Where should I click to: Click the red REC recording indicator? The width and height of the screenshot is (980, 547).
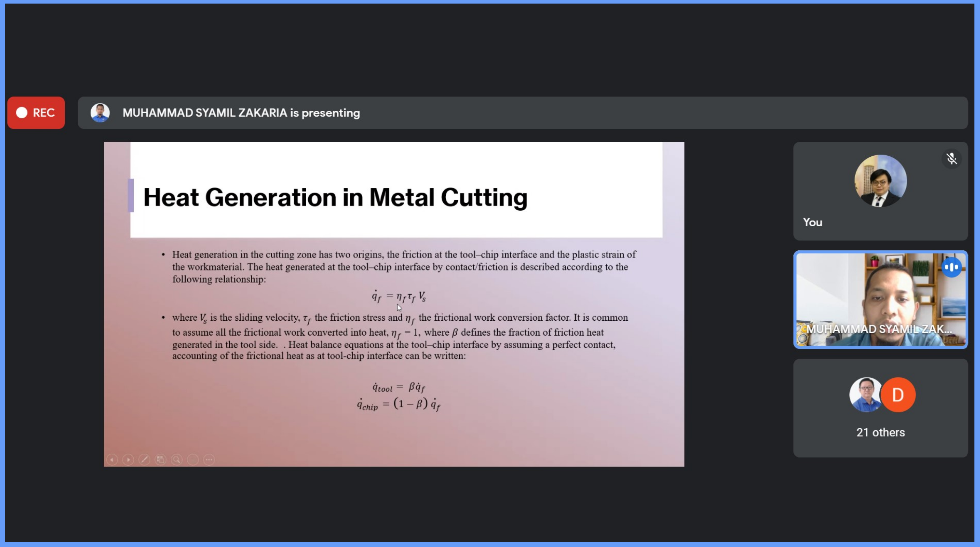point(36,112)
